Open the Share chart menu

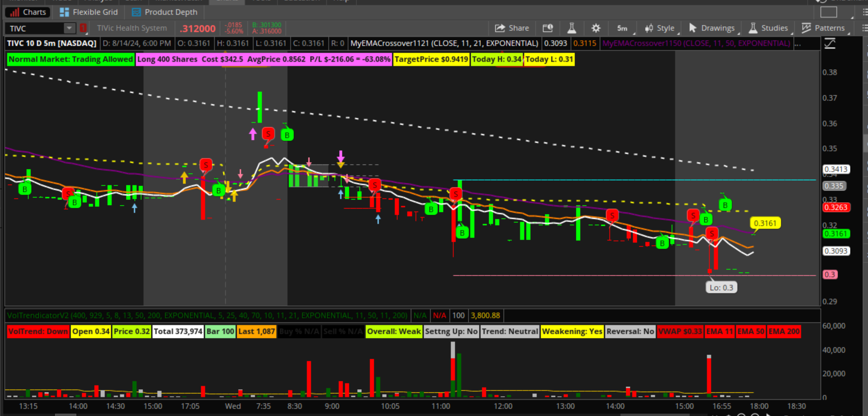[x=512, y=28]
